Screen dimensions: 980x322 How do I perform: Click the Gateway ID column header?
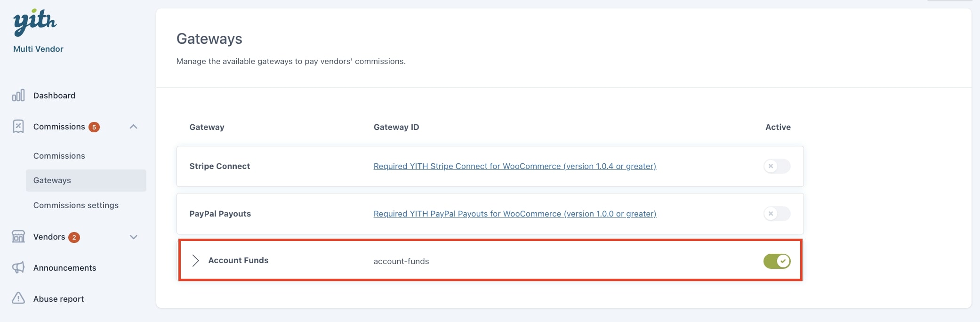396,127
